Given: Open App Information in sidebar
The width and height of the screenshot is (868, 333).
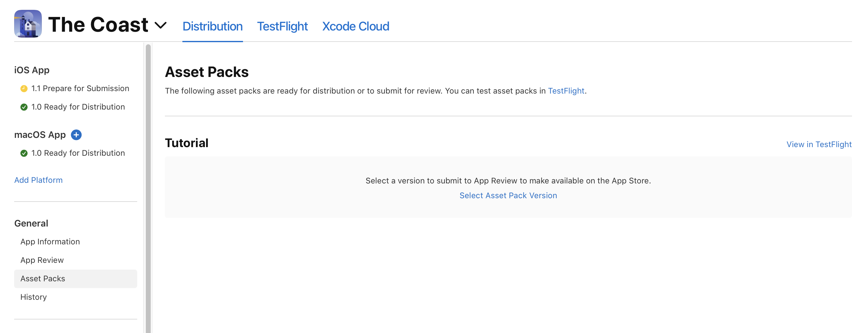Looking at the screenshot, I should point(50,242).
